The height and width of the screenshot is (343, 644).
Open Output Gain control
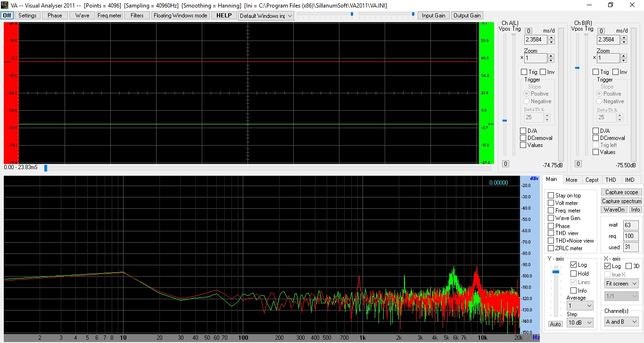click(x=467, y=16)
